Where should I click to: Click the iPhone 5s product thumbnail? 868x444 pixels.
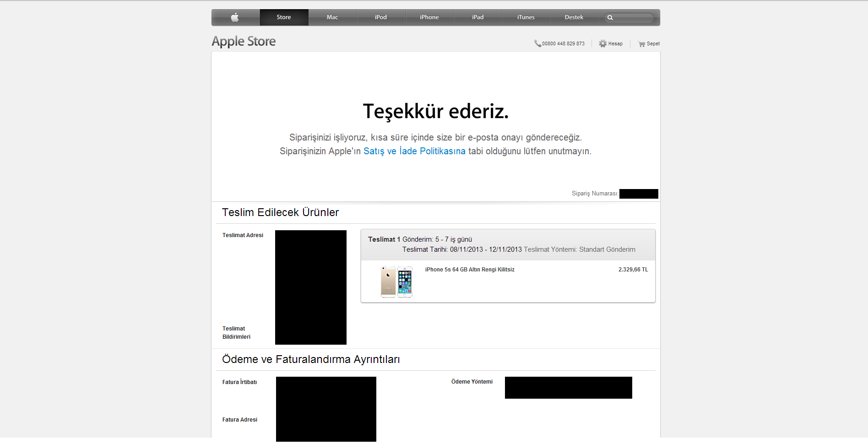click(x=397, y=282)
